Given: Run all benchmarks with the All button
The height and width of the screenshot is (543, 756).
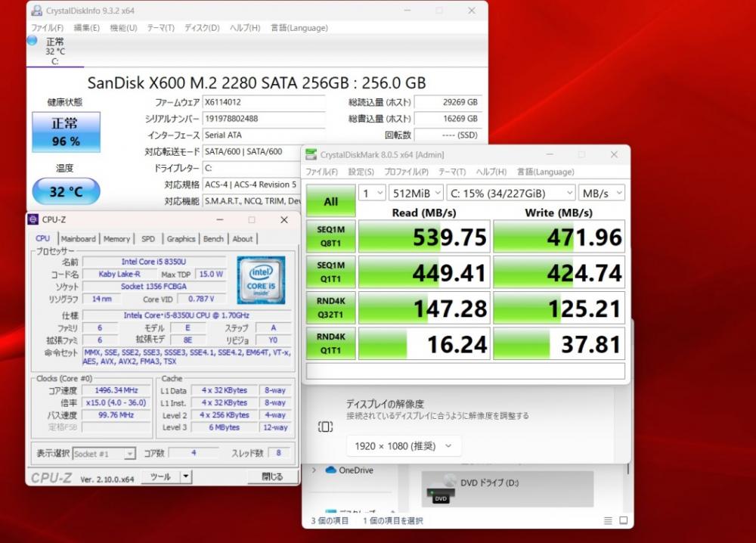Looking at the screenshot, I should point(331,201).
